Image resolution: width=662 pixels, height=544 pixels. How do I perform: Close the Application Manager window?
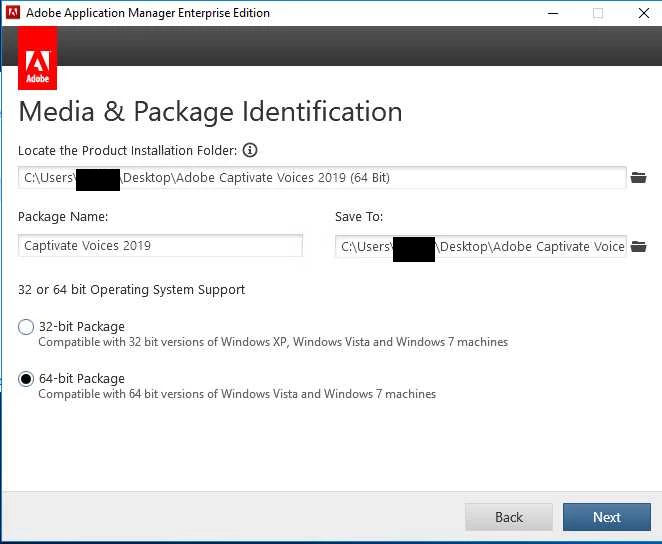coord(644,13)
